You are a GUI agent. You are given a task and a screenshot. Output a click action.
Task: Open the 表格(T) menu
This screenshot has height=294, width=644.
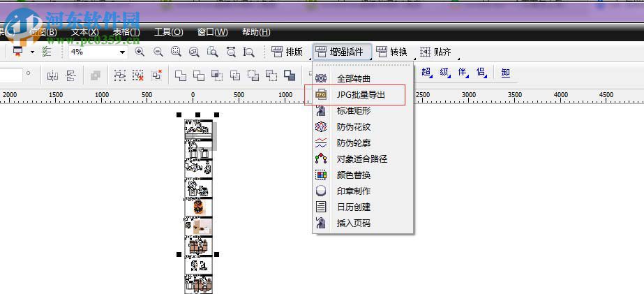click(x=126, y=32)
